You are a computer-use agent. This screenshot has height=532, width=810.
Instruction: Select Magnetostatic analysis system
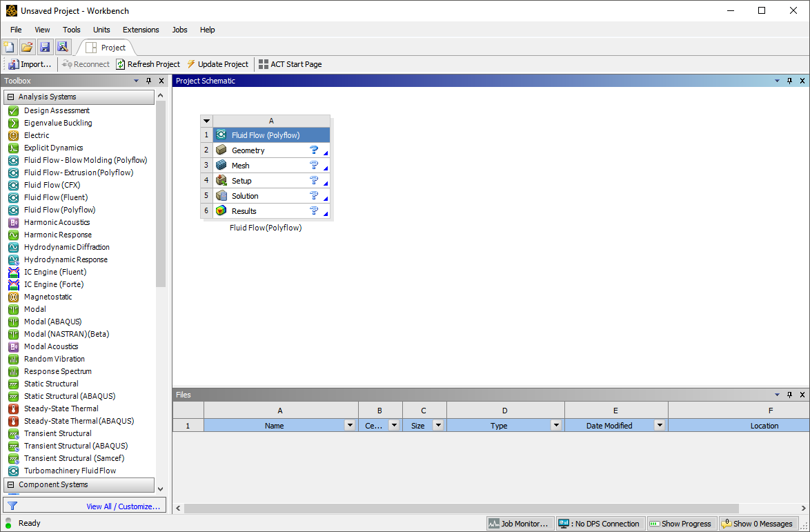pos(48,297)
